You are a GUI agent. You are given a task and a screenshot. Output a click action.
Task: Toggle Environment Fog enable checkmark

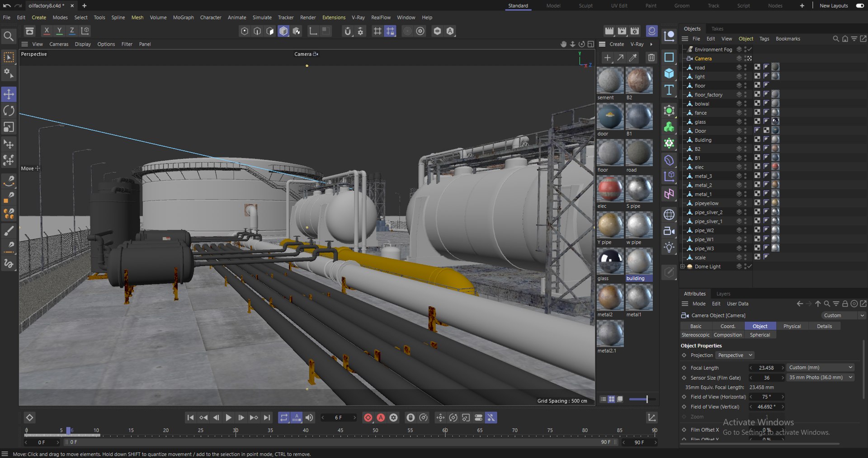point(750,49)
